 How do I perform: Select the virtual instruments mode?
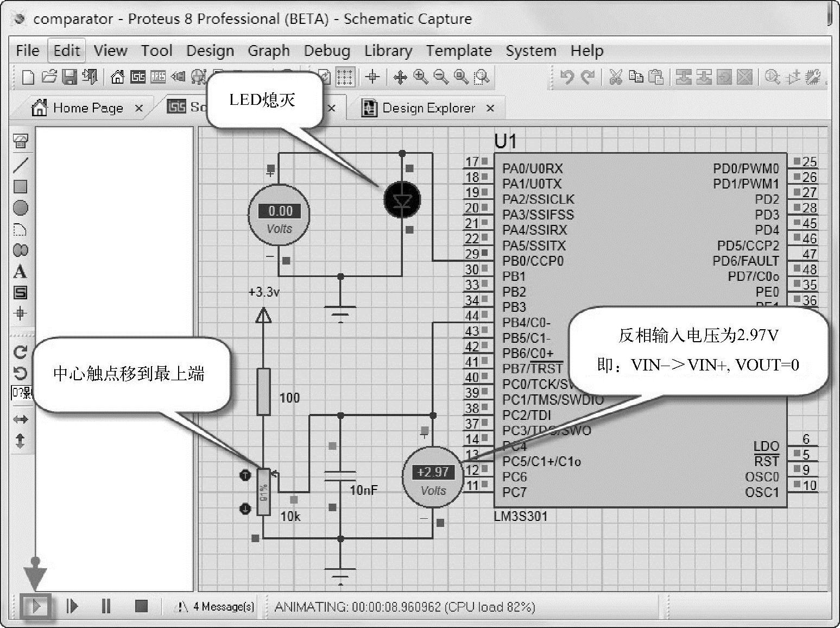[x=21, y=142]
